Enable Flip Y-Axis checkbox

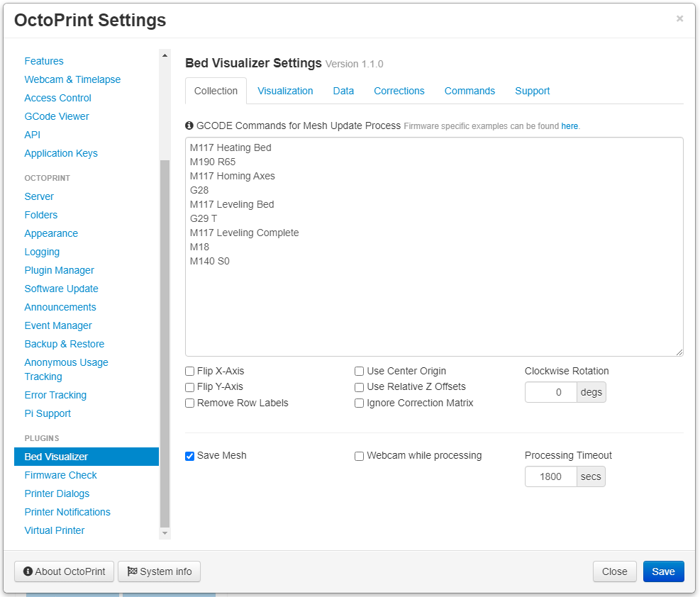(190, 387)
